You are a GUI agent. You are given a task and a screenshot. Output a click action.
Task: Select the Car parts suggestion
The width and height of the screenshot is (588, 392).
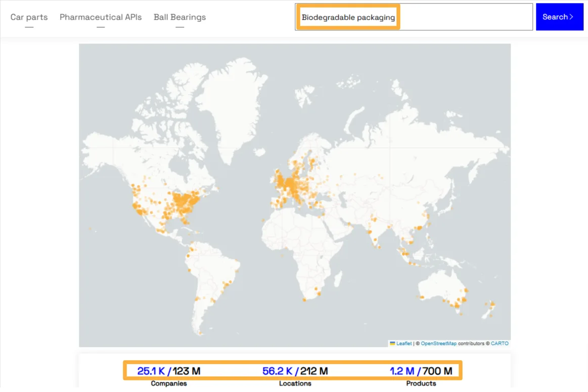(x=29, y=17)
